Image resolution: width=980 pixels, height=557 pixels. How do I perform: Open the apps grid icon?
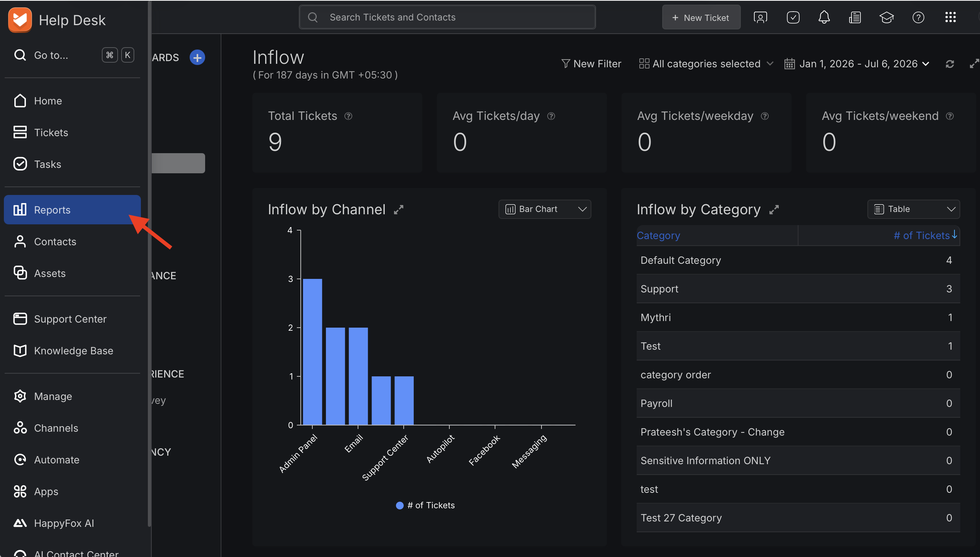tap(950, 17)
